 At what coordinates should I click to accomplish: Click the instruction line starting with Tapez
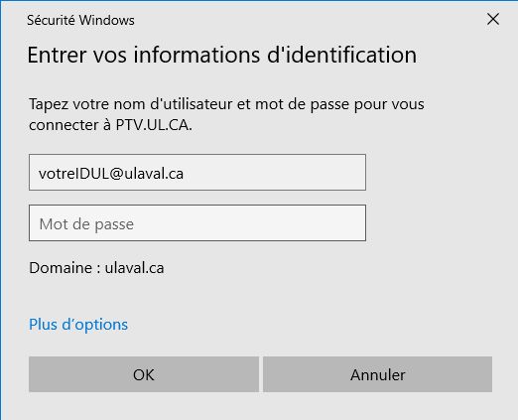[x=226, y=104]
